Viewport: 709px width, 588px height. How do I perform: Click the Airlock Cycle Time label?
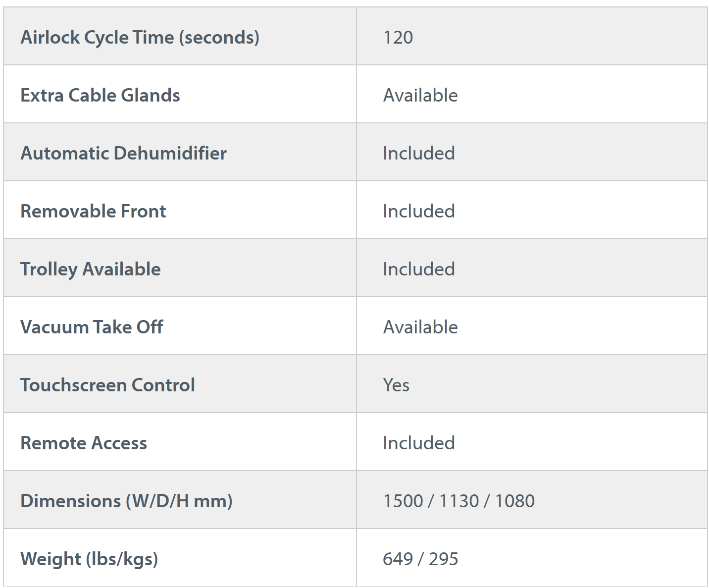[140, 37]
